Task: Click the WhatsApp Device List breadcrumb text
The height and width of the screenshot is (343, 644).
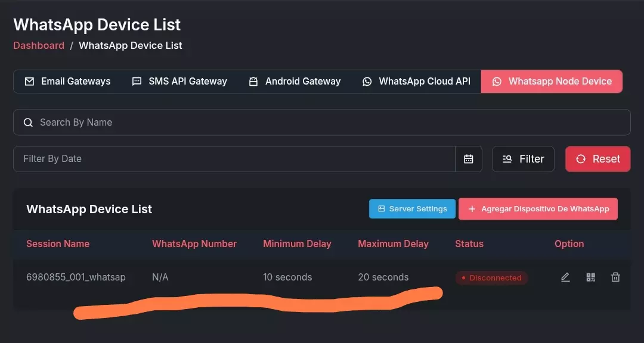Action: [x=130, y=45]
